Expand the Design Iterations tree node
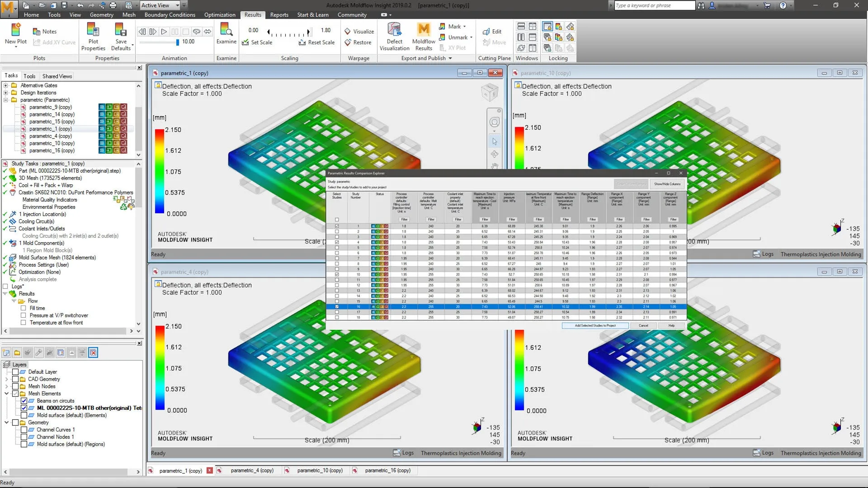This screenshot has width=868, height=488. (x=5, y=92)
